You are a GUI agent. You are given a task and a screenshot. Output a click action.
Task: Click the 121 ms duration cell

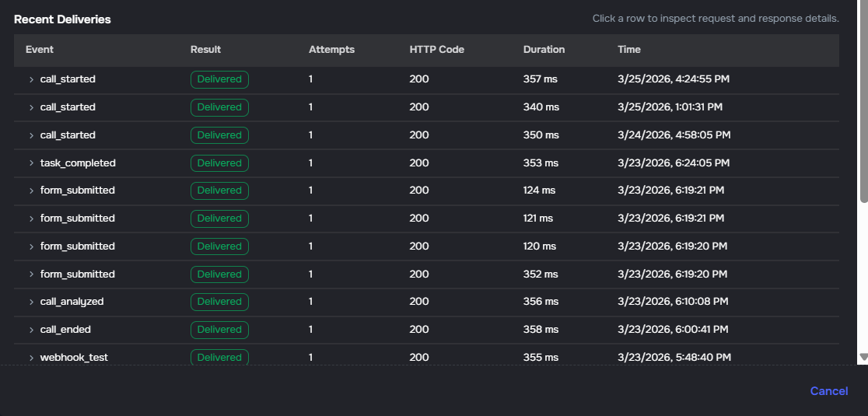tap(538, 218)
